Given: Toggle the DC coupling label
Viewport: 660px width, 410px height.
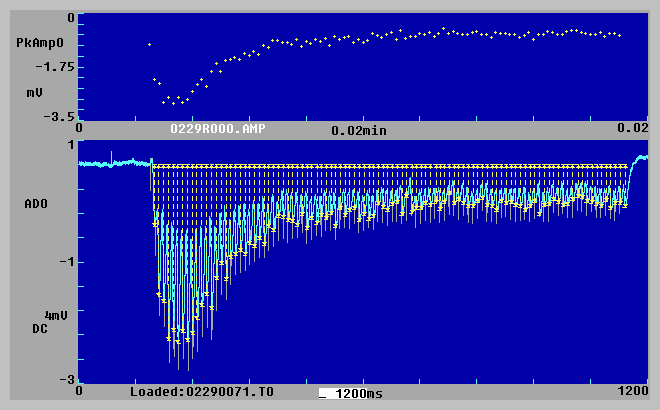Looking at the screenshot, I should point(40,328).
